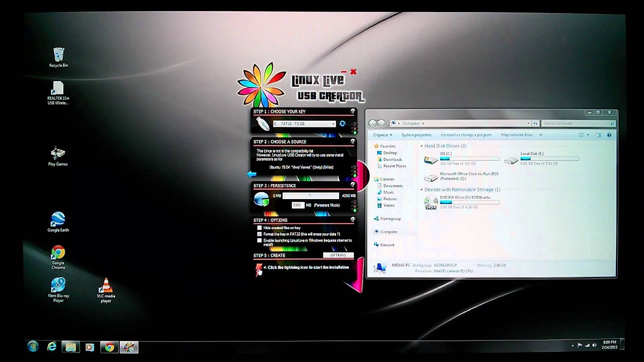Screen dimensions: 644x362
Task: Click the Explorer address bar refresh button
Action: 535,123
